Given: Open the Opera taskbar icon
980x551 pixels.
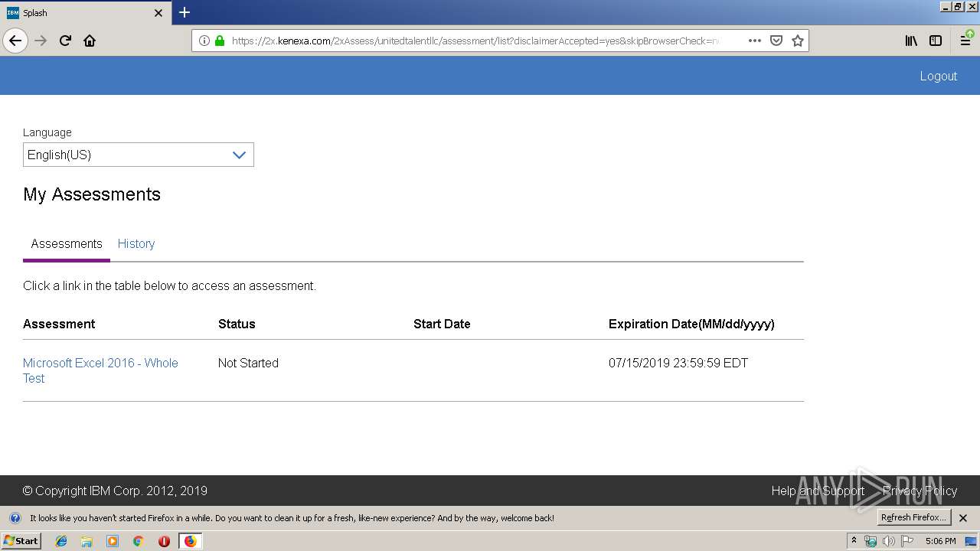Looking at the screenshot, I should (x=164, y=541).
